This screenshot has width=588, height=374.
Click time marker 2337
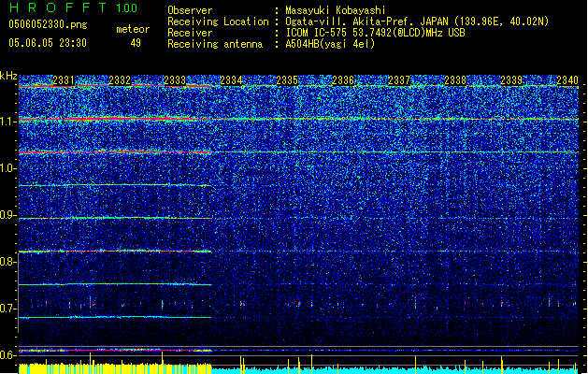pos(399,80)
